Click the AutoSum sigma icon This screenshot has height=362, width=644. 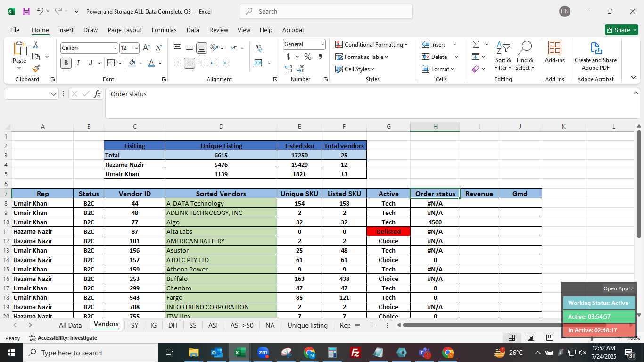click(476, 44)
